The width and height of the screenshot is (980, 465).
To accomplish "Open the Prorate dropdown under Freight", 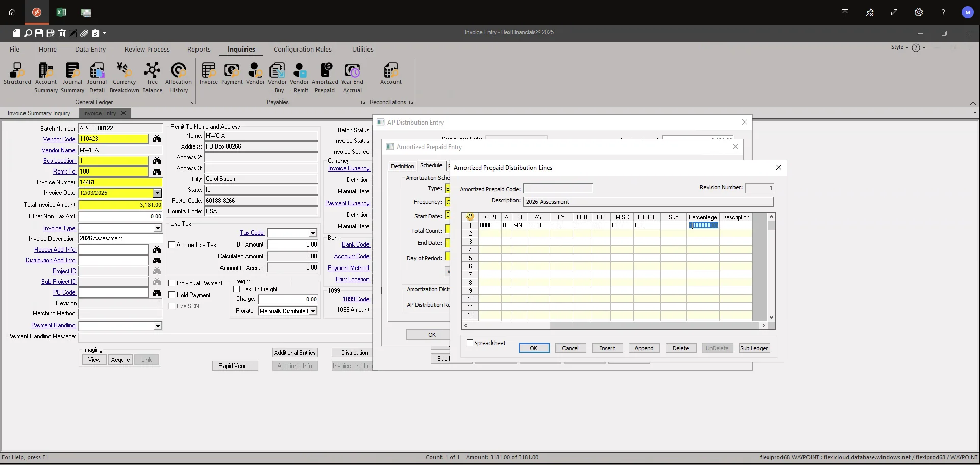I will [313, 311].
